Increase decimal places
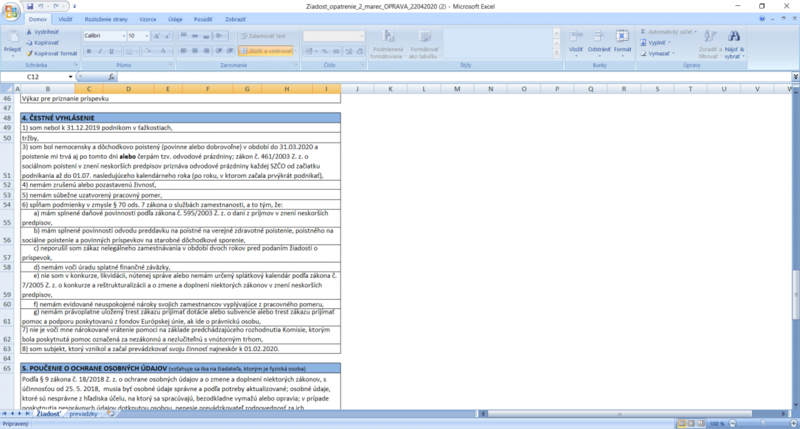Viewport: 800px width, 429px height. (x=349, y=51)
